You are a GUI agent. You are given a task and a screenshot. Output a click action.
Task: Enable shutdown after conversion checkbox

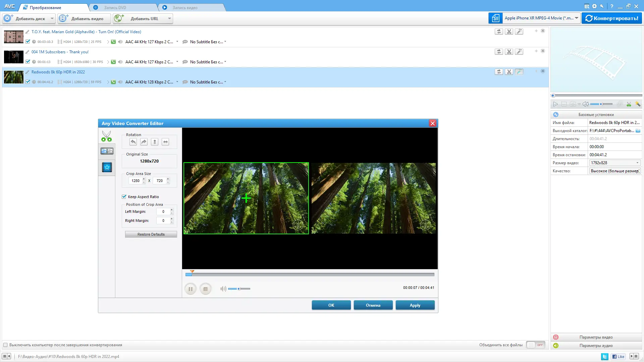click(5, 345)
